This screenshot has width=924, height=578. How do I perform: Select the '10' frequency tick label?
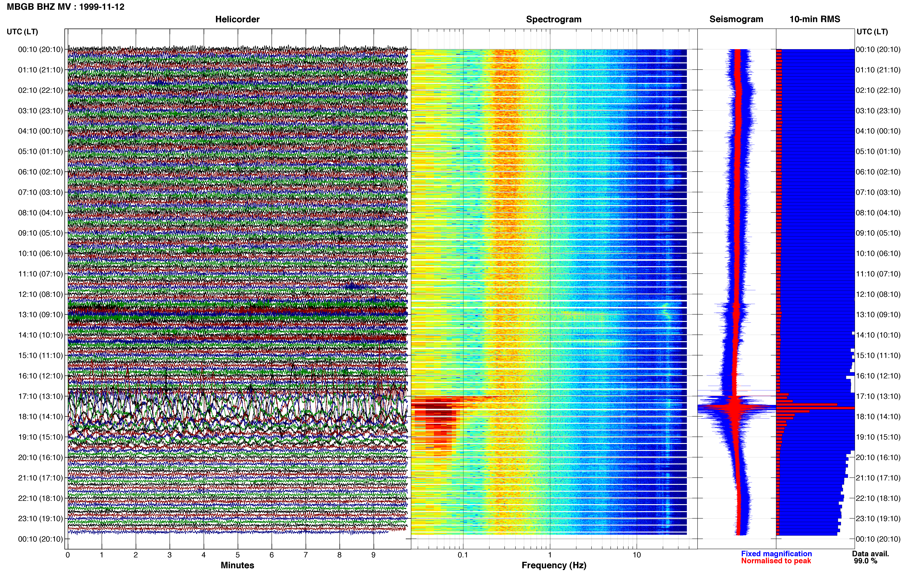[x=637, y=555]
